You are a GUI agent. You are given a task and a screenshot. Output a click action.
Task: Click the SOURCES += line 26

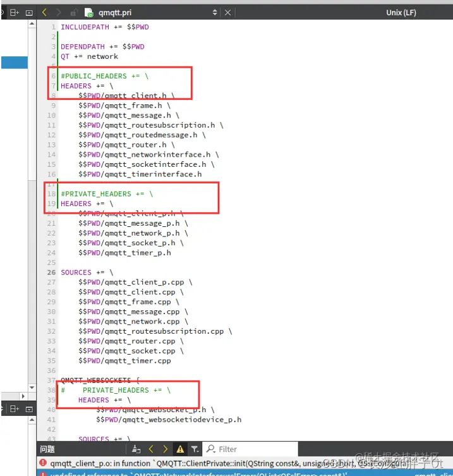[87, 272]
